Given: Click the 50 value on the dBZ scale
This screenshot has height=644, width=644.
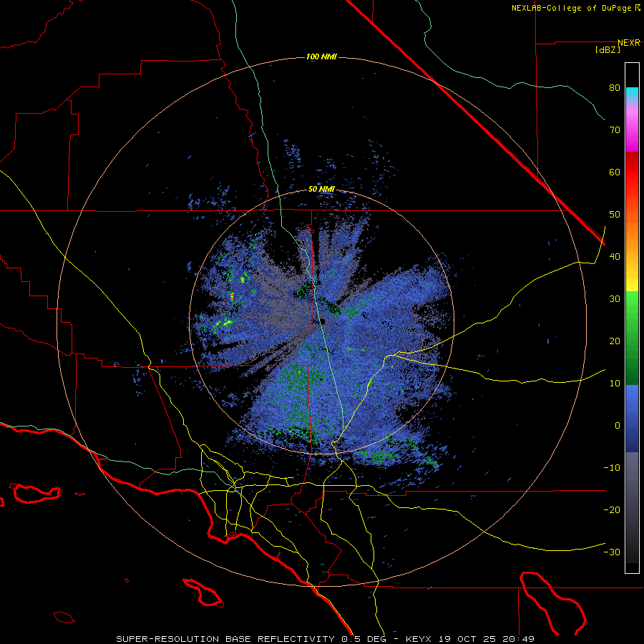Looking at the screenshot, I should point(615,215).
